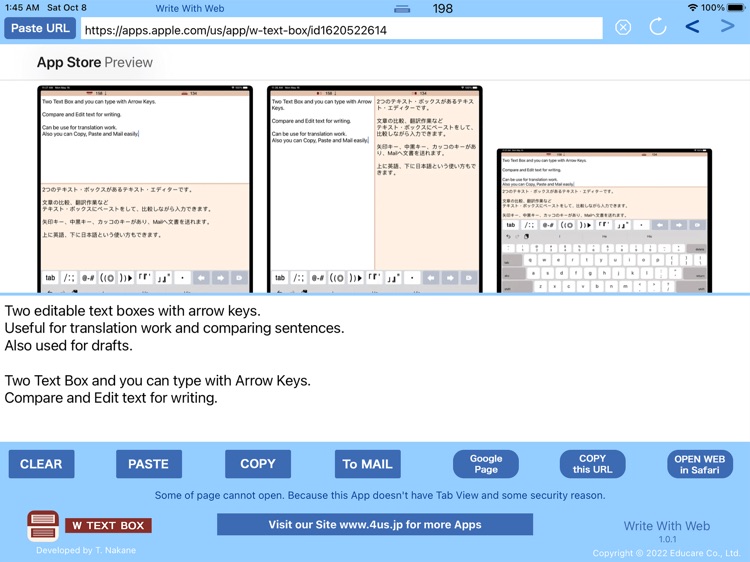Open the side-by-side text box screenshot
Image resolution: width=750 pixels, height=562 pixels.
pyautogui.click(x=375, y=189)
